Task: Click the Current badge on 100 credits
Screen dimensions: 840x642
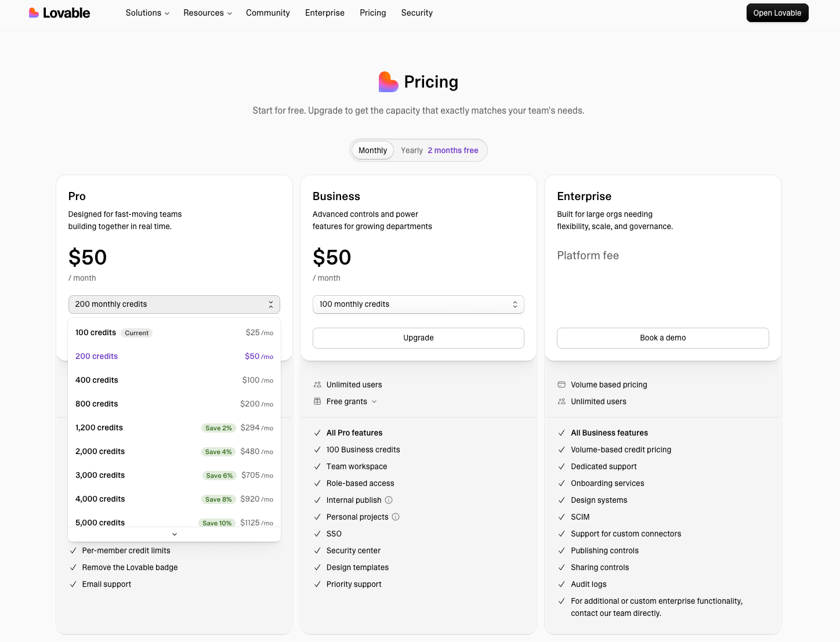Action: pyautogui.click(x=137, y=333)
